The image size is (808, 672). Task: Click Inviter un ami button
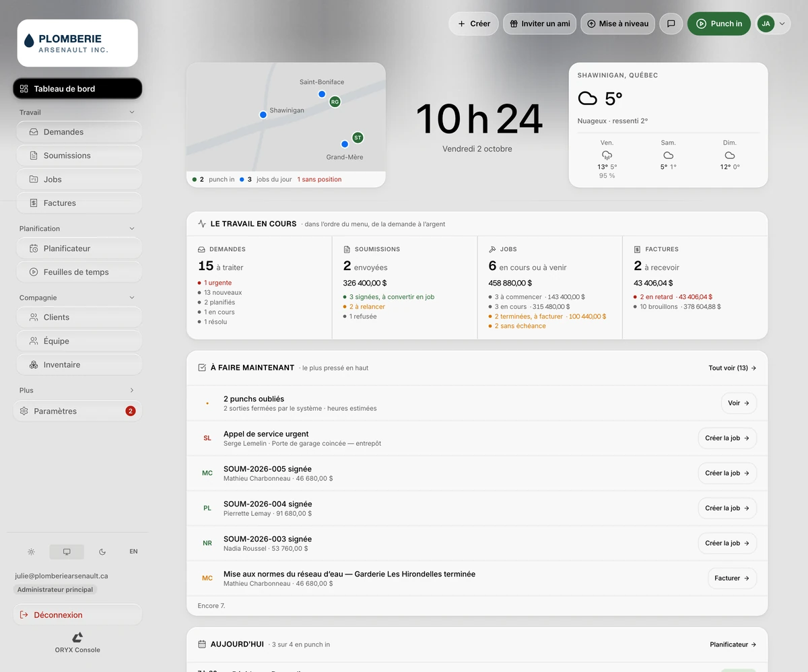point(539,24)
